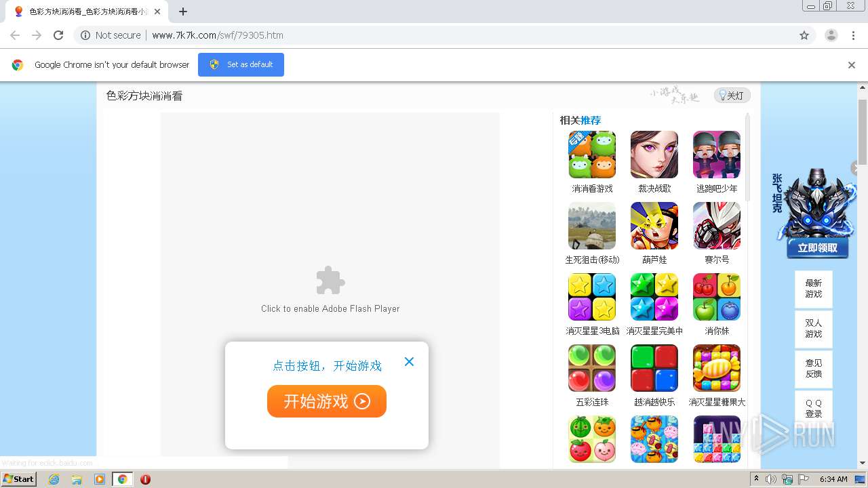Open the 双人游戏 side link
Viewport: 868px width, 488px height.
814,329
